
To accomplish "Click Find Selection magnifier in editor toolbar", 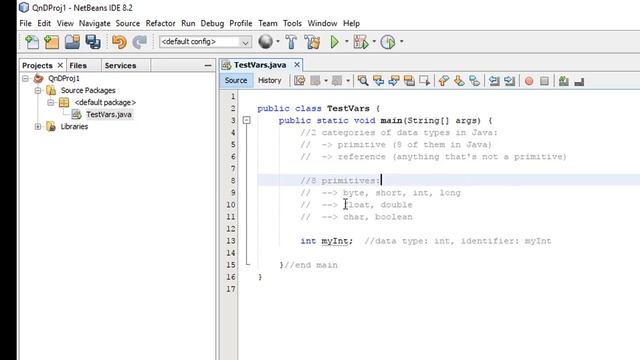I will click(362, 81).
